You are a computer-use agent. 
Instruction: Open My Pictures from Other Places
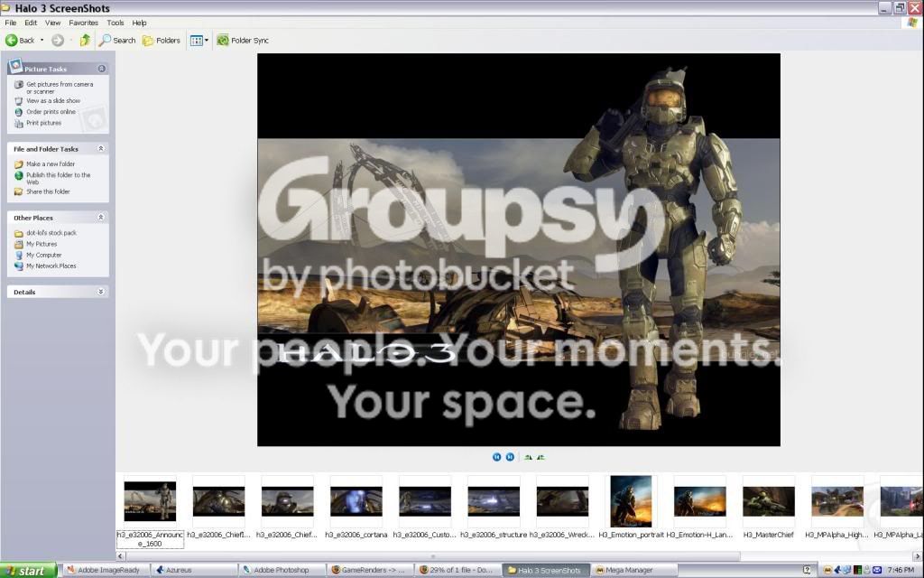pyautogui.click(x=42, y=244)
